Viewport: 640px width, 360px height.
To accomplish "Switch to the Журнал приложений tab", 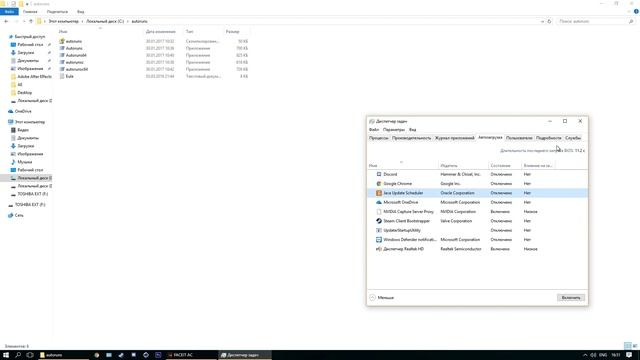I will pos(454,138).
